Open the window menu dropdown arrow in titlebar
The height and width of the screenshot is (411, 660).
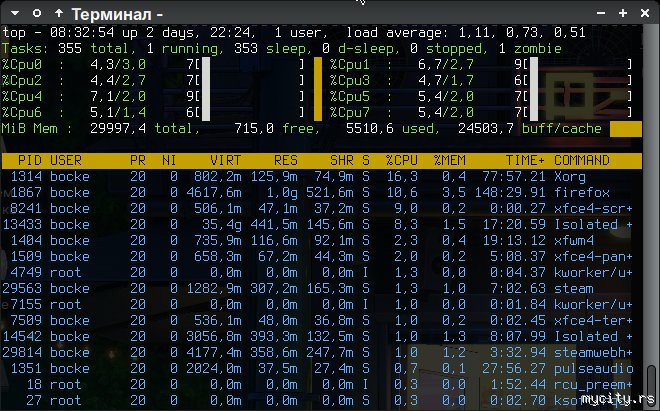[15, 13]
